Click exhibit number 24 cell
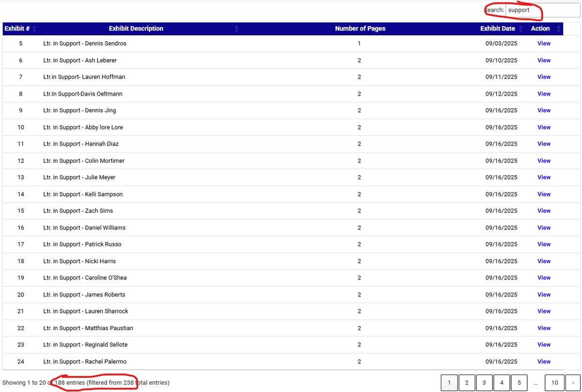 coord(20,361)
